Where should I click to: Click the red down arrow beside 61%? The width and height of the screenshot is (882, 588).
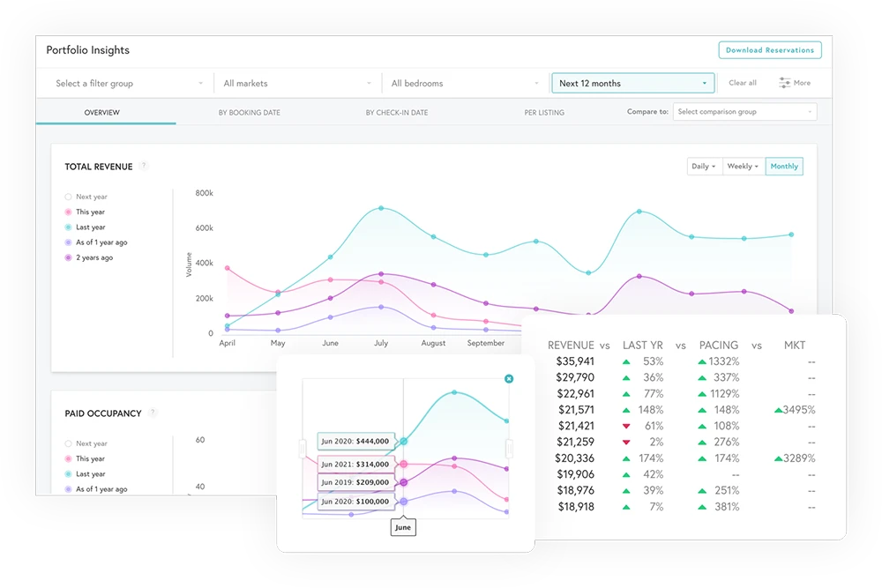(x=626, y=426)
